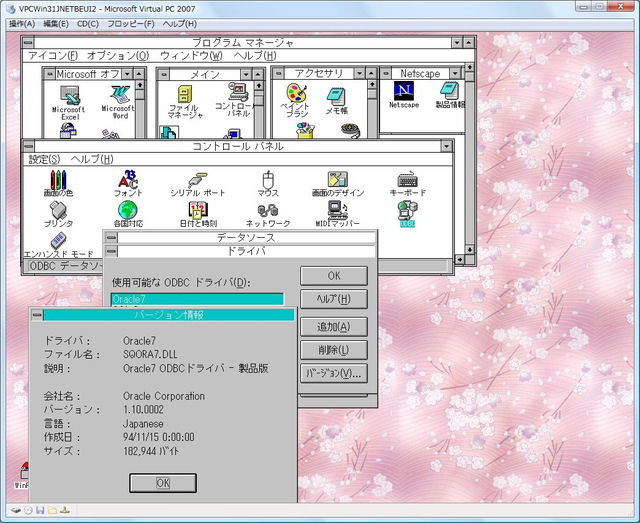
Task: Open the プリンタ control panel icon
Action: coord(58,215)
